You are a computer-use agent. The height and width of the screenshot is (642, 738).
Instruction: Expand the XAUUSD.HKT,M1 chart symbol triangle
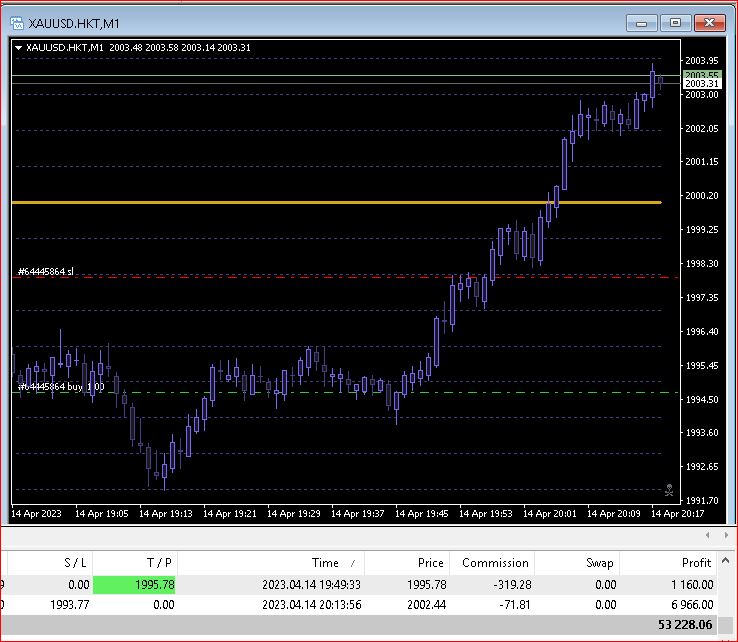(19, 47)
